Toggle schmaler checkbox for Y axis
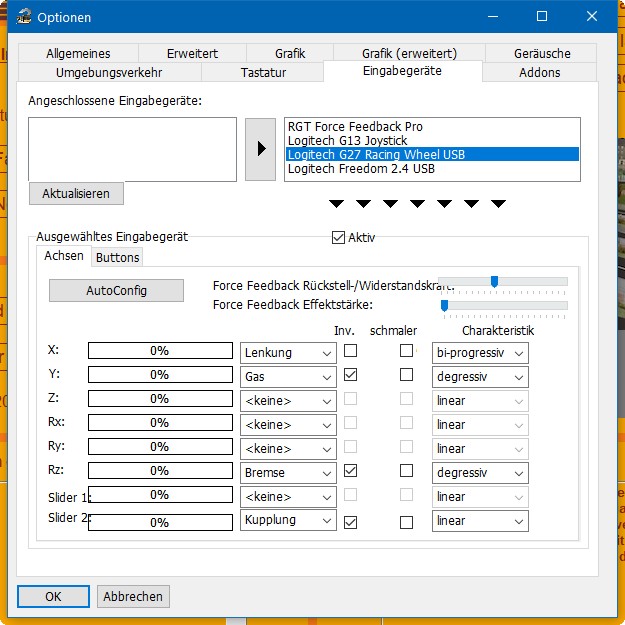This screenshot has height=625, width=625. (406, 375)
